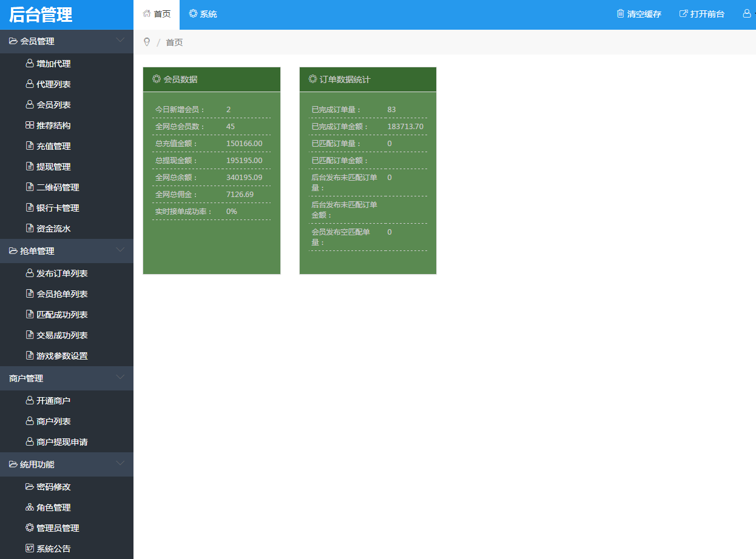Image resolution: width=756 pixels, height=559 pixels.
Task: Toggle the 商户管理 section arrow
Action: coord(120,378)
